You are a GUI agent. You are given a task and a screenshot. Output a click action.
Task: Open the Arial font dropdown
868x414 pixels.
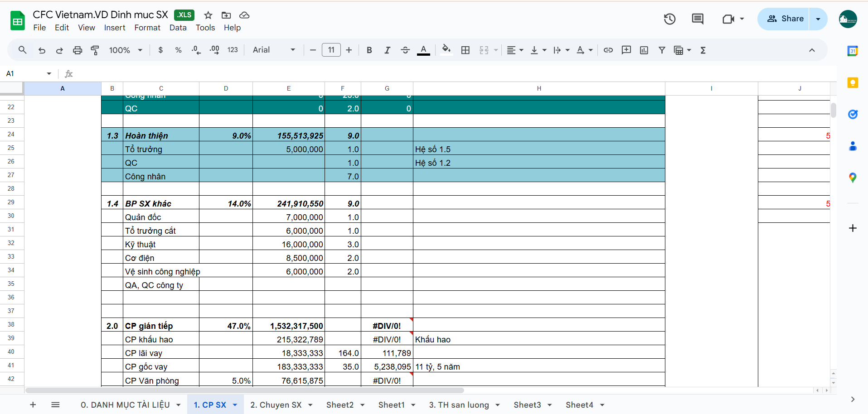[x=274, y=50]
